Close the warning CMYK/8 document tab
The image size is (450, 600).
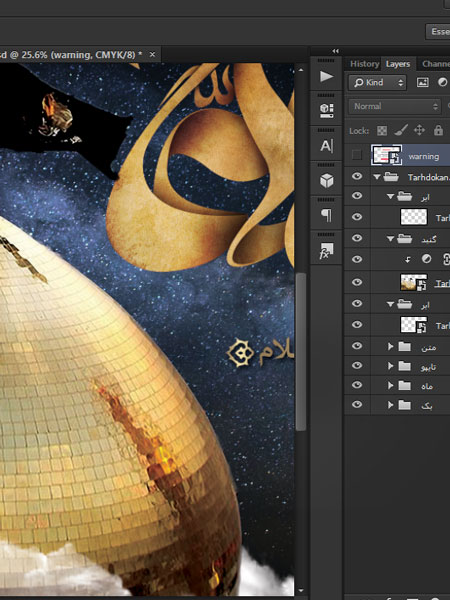tap(152, 54)
